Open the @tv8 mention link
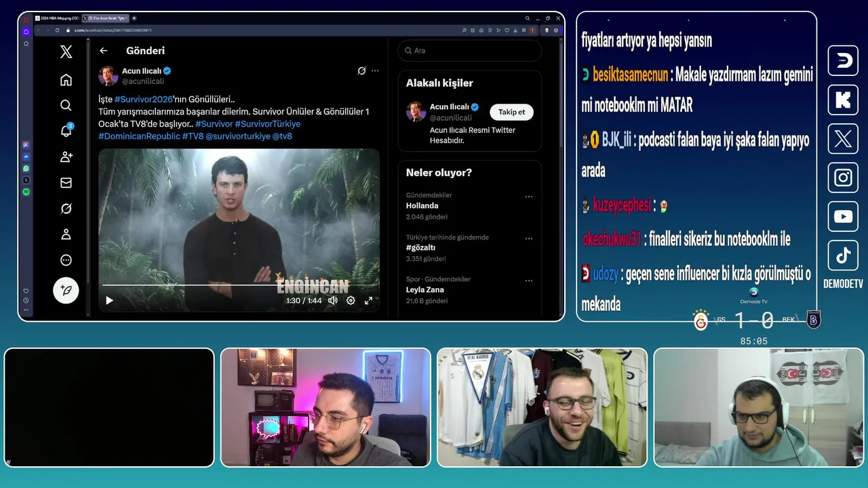The width and height of the screenshot is (868, 488). click(x=282, y=136)
